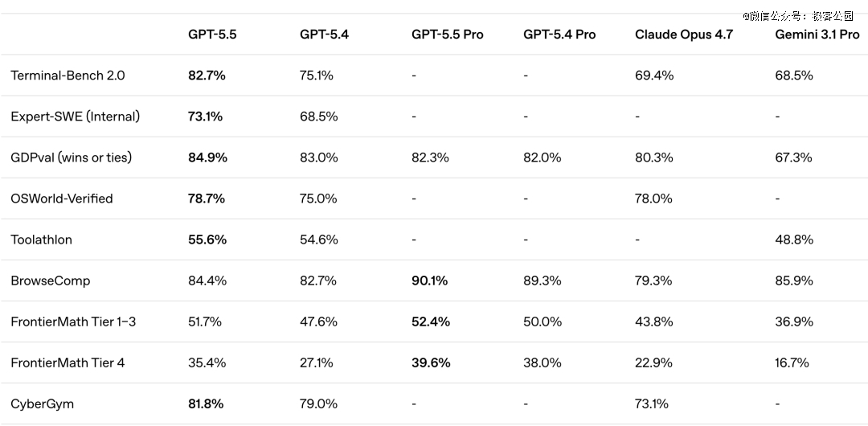Click the bold 82.7% Terminal-Bench score
This screenshot has width=868, height=426.
pyautogui.click(x=207, y=76)
